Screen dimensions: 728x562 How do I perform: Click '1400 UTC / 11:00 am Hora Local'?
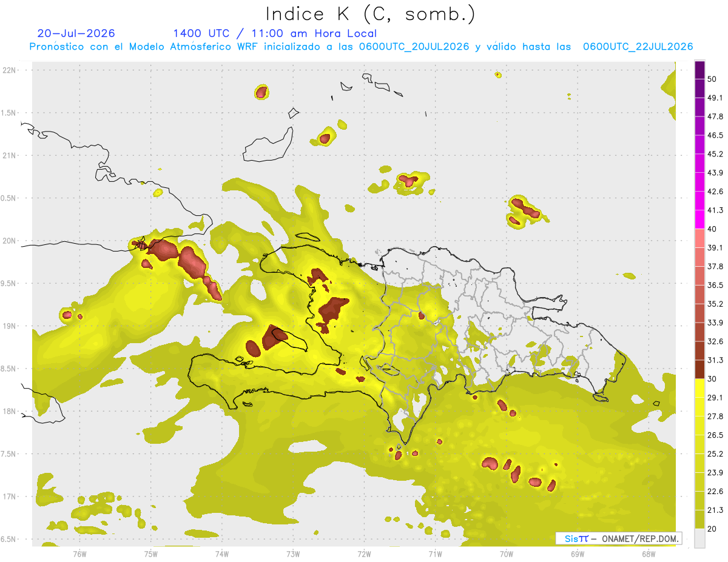click(275, 33)
